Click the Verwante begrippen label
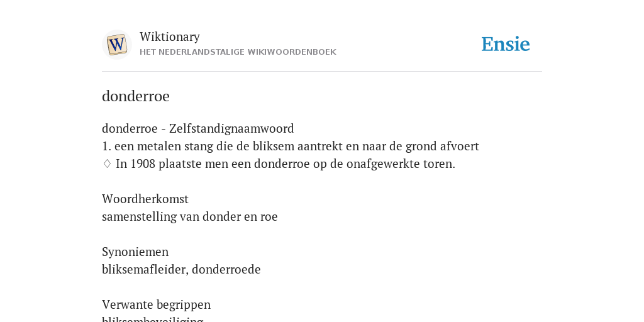644x322 pixels. click(156, 305)
